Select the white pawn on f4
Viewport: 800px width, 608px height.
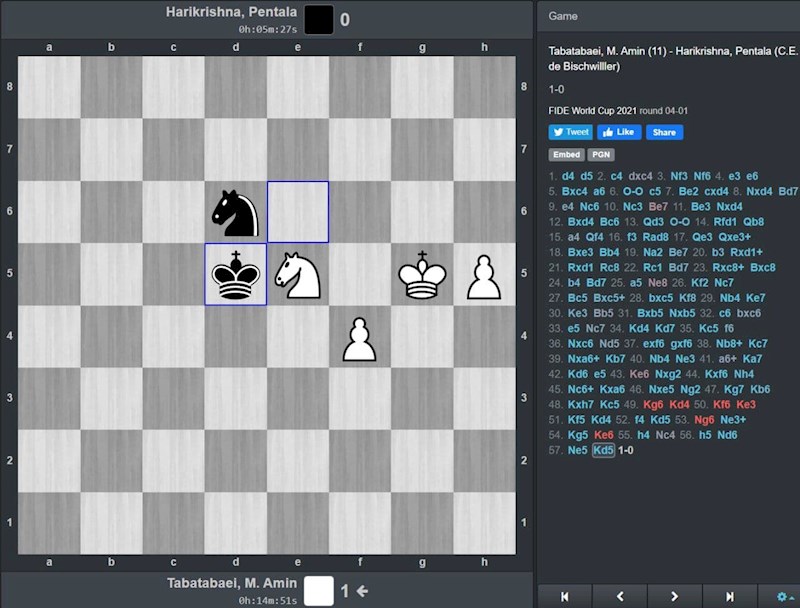coord(360,339)
